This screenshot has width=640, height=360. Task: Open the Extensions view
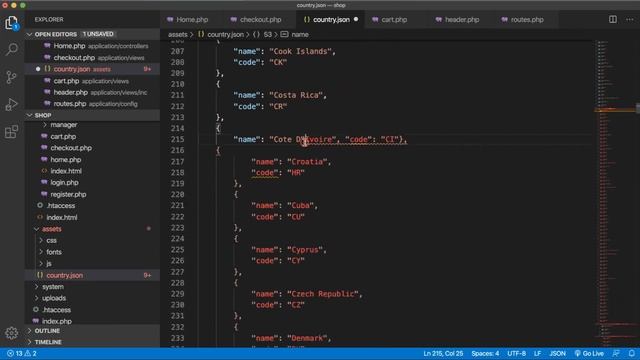click(x=11, y=131)
